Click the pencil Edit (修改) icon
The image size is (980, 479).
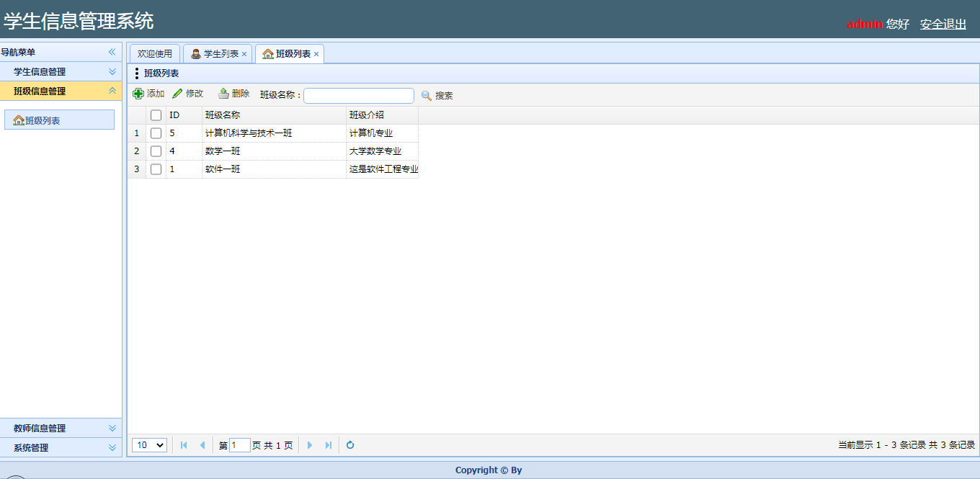[x=177, y=94]
